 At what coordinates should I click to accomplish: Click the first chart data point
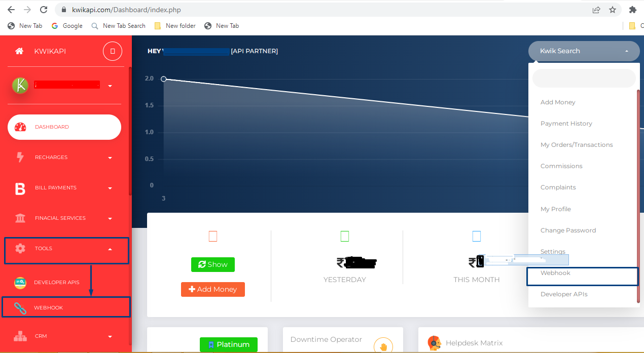(164, 79)
